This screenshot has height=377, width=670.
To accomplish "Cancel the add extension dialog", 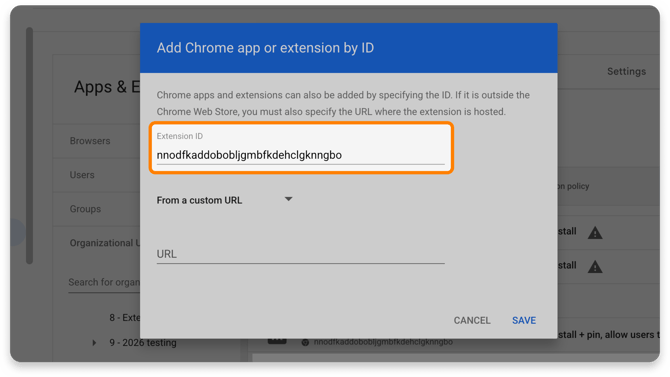I will click(472, 321).
